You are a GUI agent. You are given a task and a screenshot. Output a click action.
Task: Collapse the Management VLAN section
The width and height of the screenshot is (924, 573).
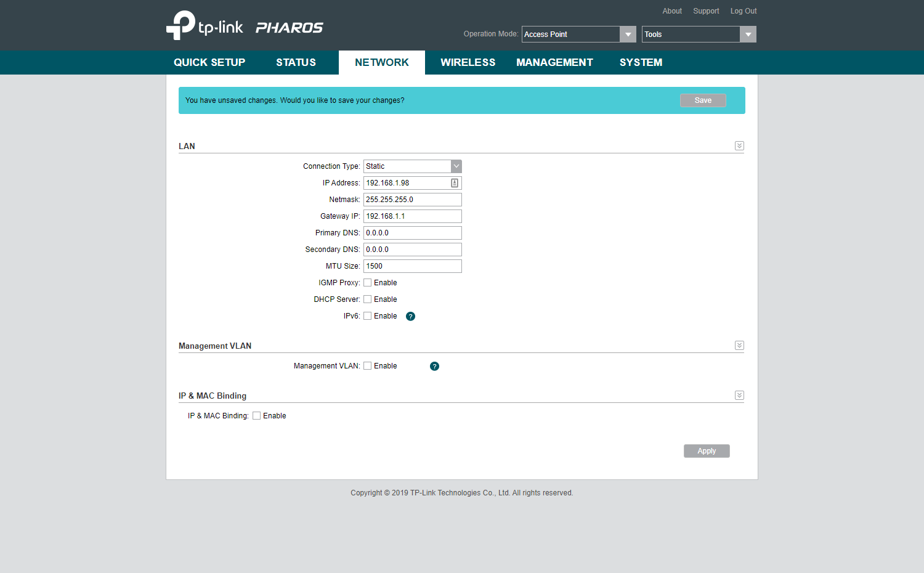(x=739, y=346)
